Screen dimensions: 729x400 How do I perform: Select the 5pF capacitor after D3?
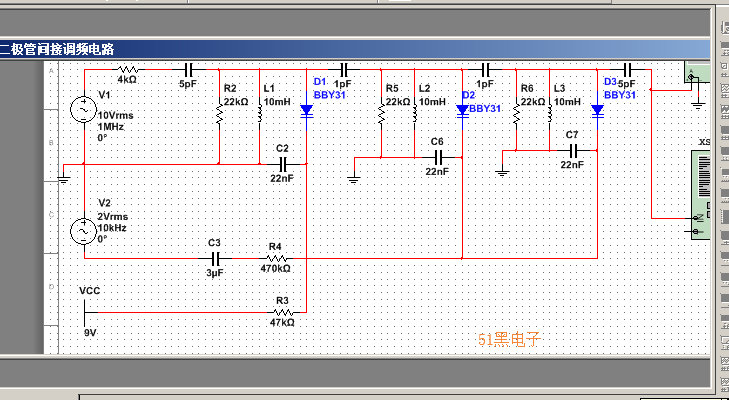626,70
